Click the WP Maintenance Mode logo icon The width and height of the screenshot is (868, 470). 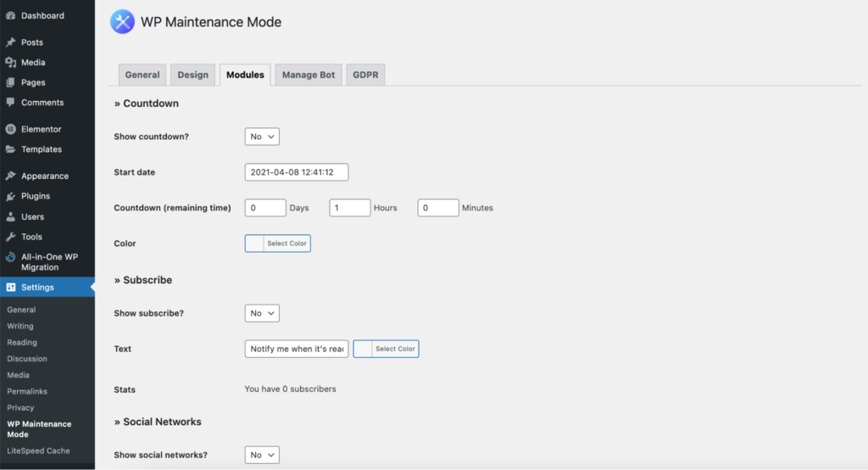point(122,22)
